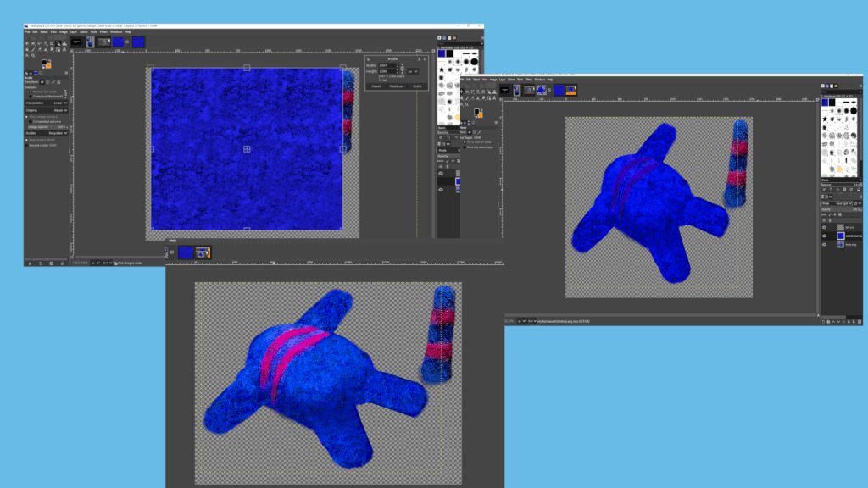This screenshot has height=488, width=868.
Task: Click Scale button in Scale dialog
Action: pos(417,86)
